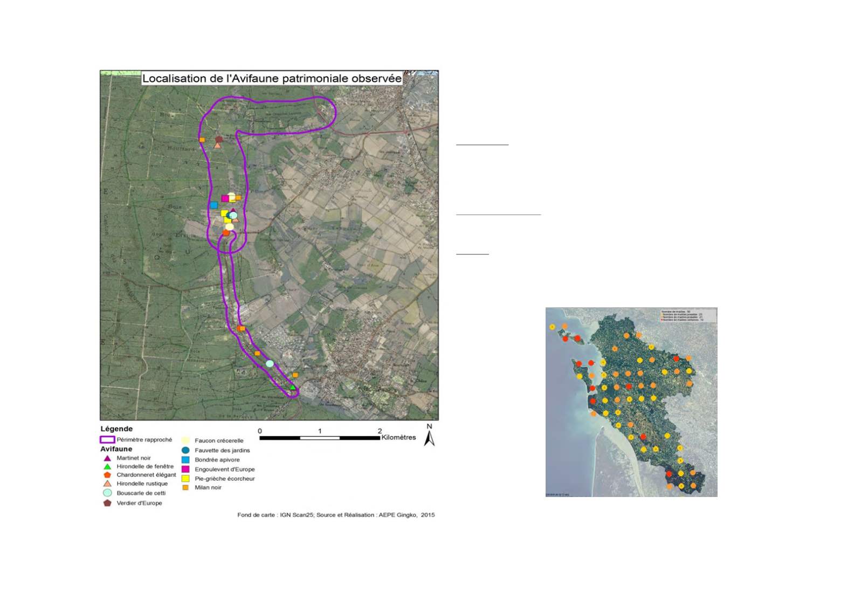
Task: Select the Bouscarle de cetti legend circle
Action: (107, 493)
